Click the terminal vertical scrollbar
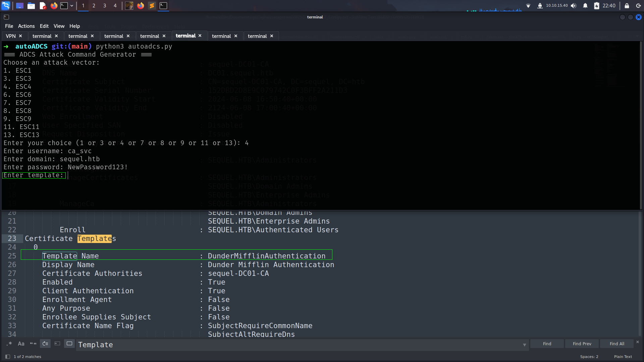 coord(641,125)
